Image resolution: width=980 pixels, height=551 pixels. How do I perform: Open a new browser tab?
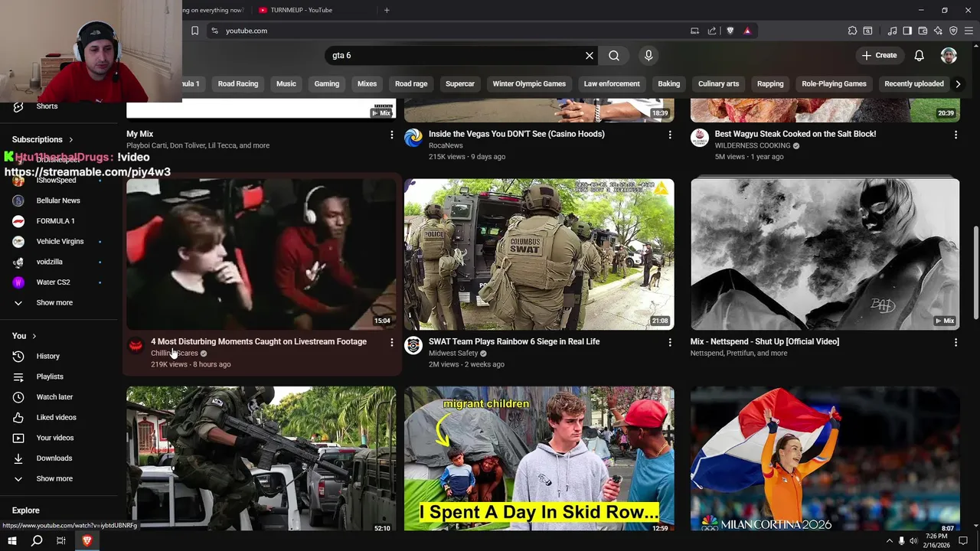[387, 10]
